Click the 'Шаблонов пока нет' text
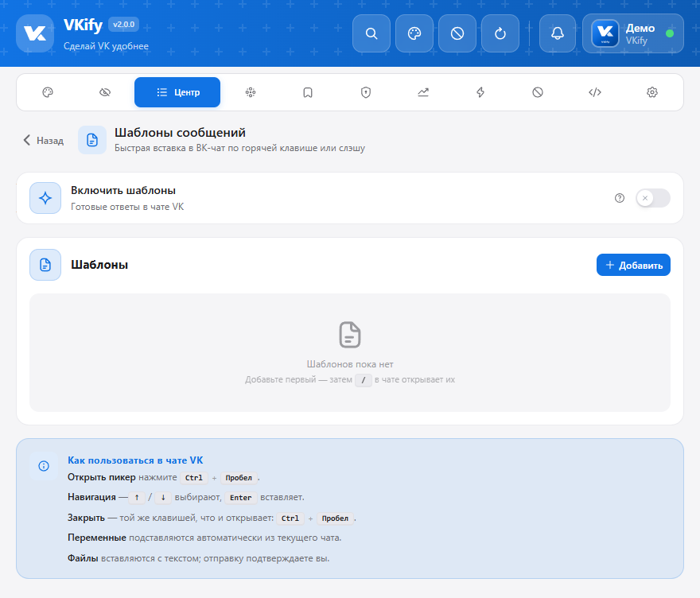Viewport: 700px width, 598px height. (x=350, y=364)
